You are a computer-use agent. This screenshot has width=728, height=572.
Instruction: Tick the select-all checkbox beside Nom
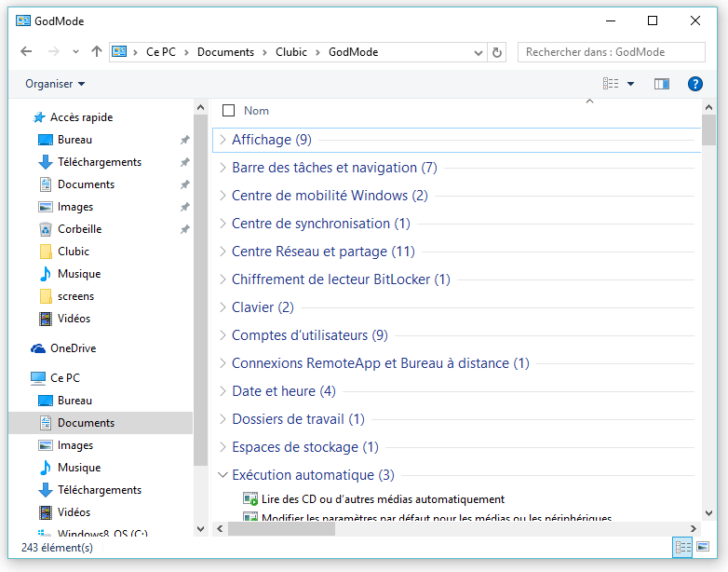pos(228,111)
